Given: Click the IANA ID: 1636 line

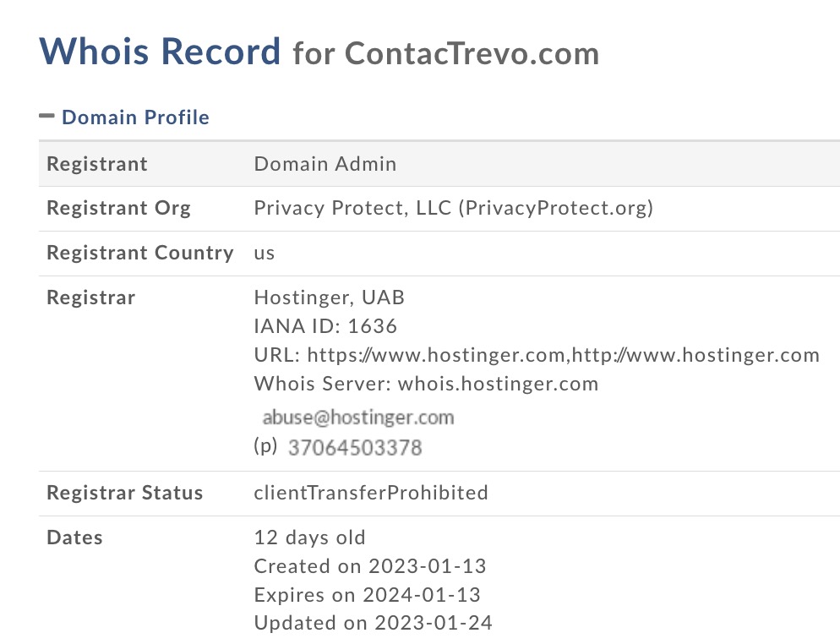Looking at the screenshot, I should pyautogui.click(x=325, y=326).
